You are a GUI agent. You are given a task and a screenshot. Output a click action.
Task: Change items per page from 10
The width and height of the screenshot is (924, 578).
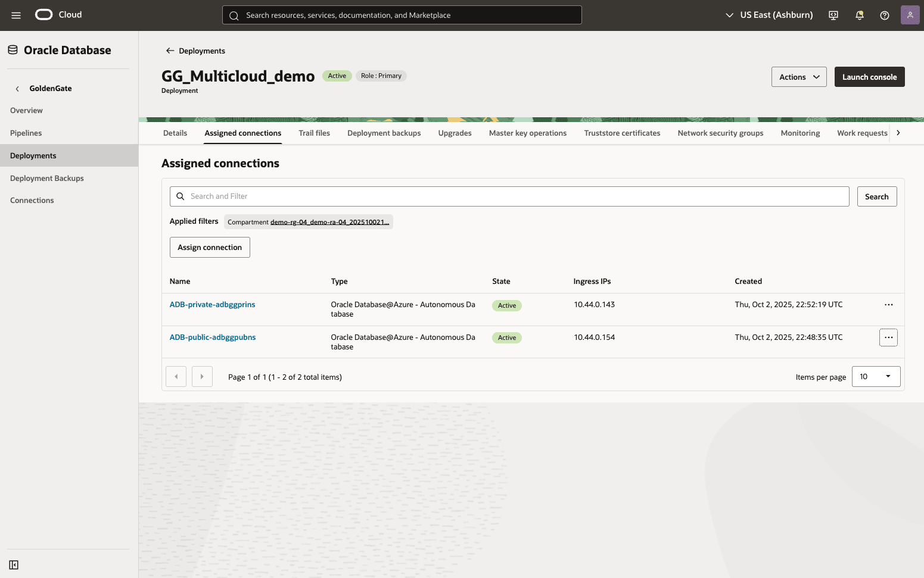(876, 376)
